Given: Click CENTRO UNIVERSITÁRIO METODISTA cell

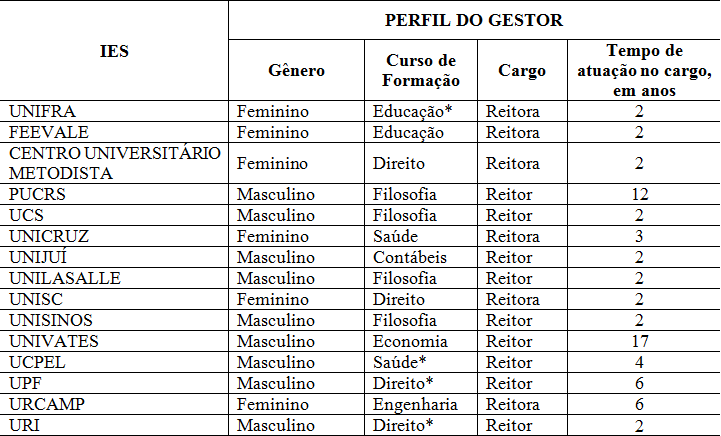Looking at the screenshot, I should [113, 163].
